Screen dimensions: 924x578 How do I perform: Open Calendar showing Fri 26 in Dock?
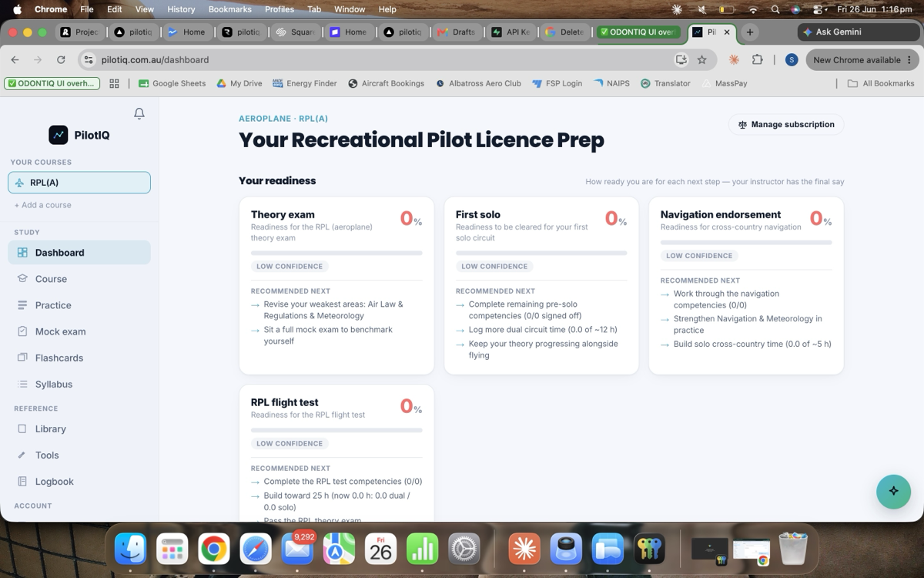click(x=380, y=549)
